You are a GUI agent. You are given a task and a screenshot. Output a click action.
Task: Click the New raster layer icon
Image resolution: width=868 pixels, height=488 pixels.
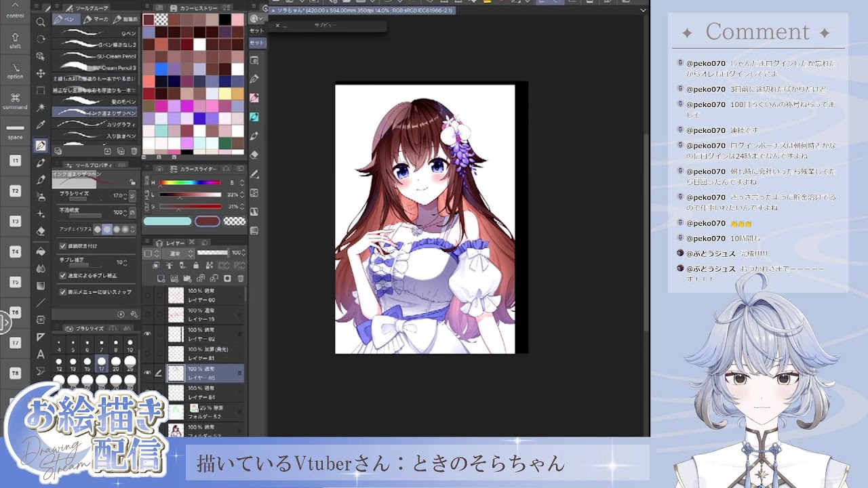[x=161, y=279]
